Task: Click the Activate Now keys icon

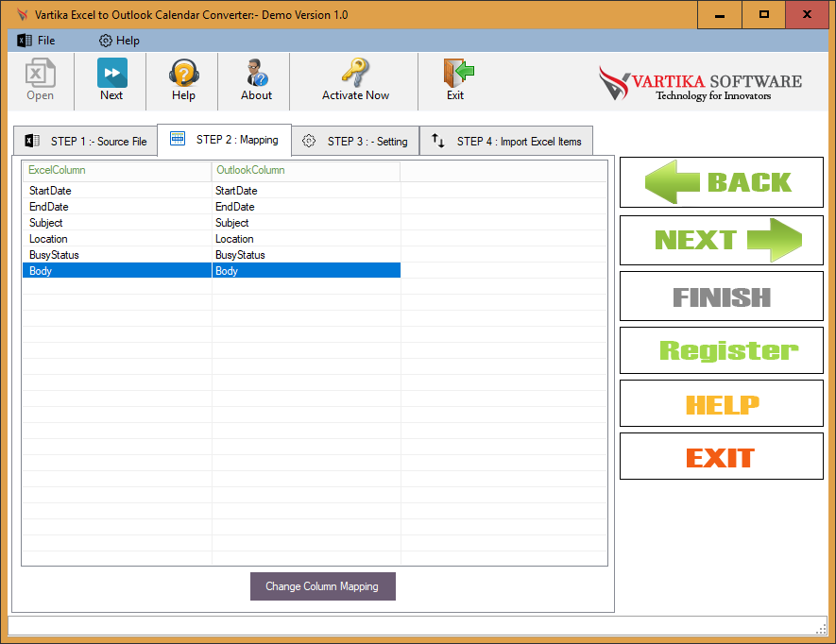Action: 355,73
